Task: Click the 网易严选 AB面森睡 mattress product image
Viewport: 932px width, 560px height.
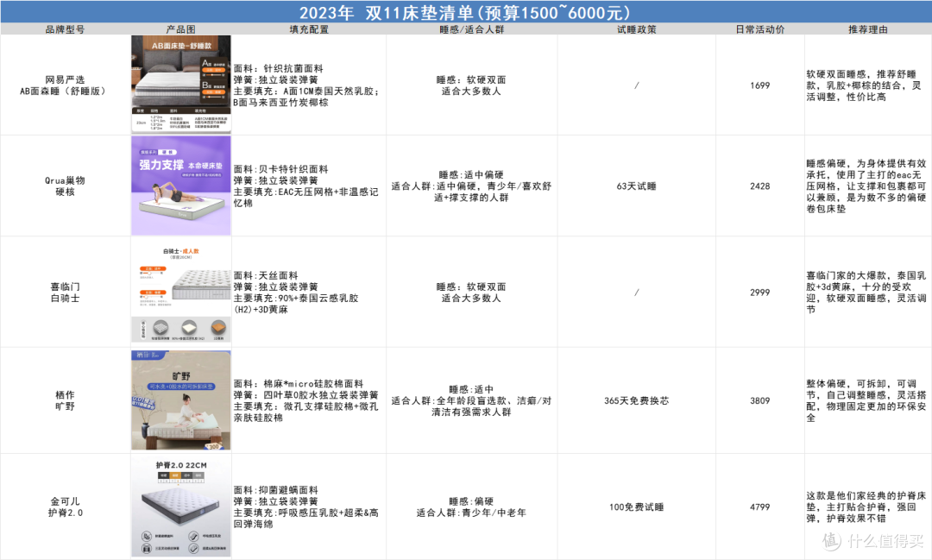Action: click(x=181, y=84)
